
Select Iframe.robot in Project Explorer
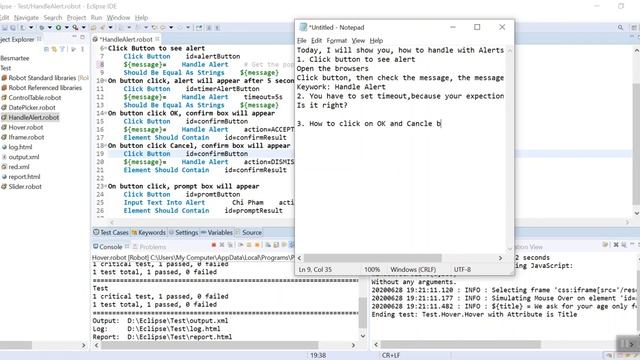pos(23,137)
